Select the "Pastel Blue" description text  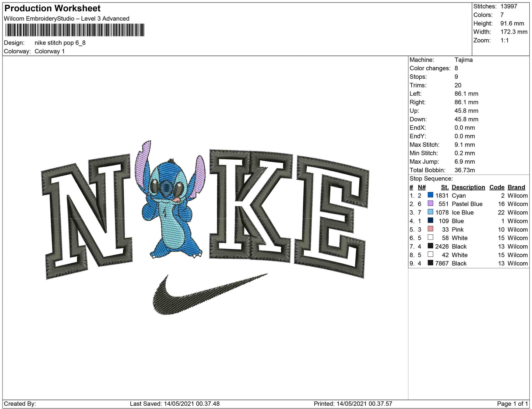[x=467, y=204]
